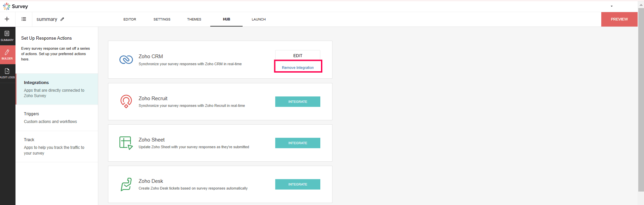Click the Zoho Recruit logo icon

(x=126, y=101)
